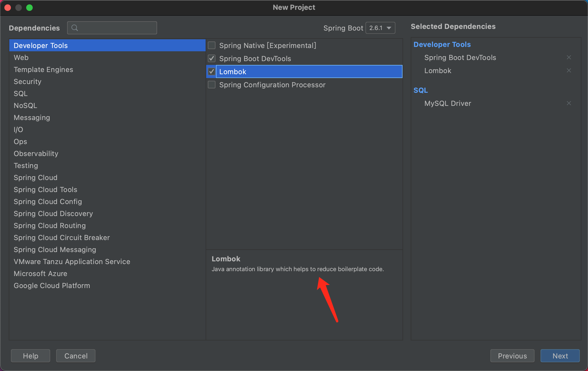
Task: Select the Web dependency category
Action: click(x=21, y=58)
